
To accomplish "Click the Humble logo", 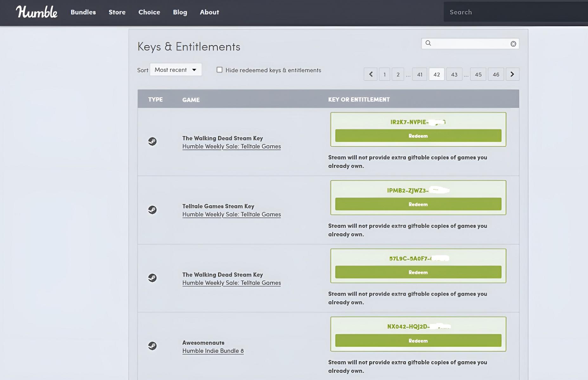I will (37, 12).
